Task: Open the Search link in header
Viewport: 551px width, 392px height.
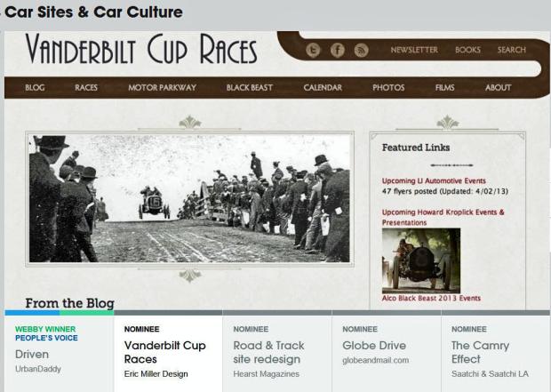Action: coord(512,50)
